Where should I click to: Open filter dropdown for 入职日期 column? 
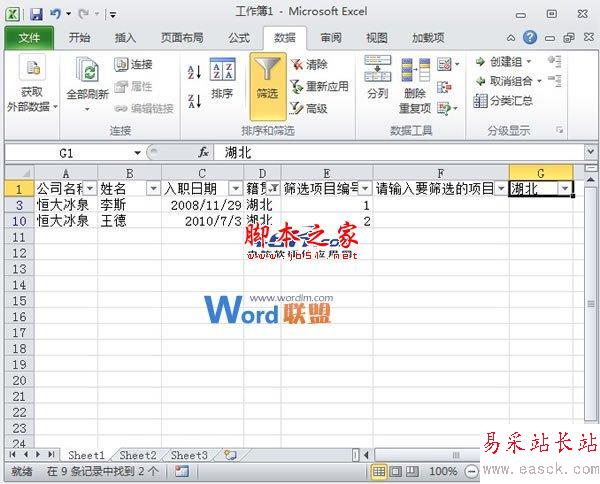tap(235, 188)
